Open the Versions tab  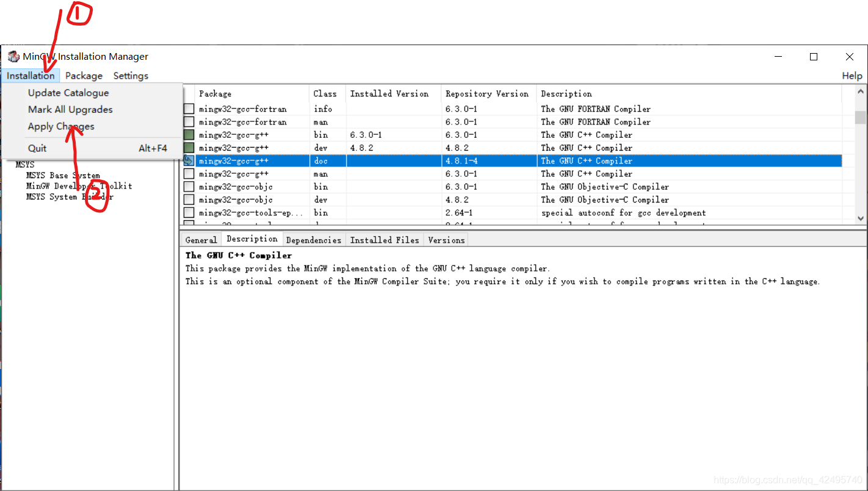(x=446, y=240)
